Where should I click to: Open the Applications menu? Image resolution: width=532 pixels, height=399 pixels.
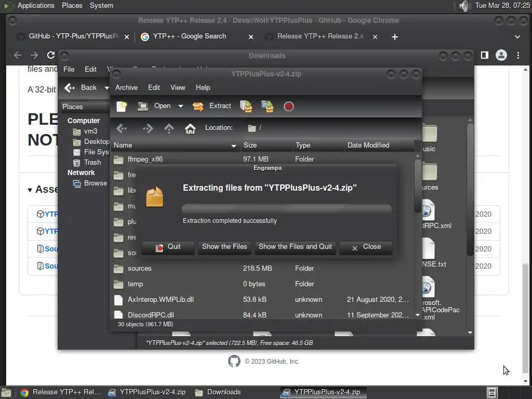(x=36, y=5)
